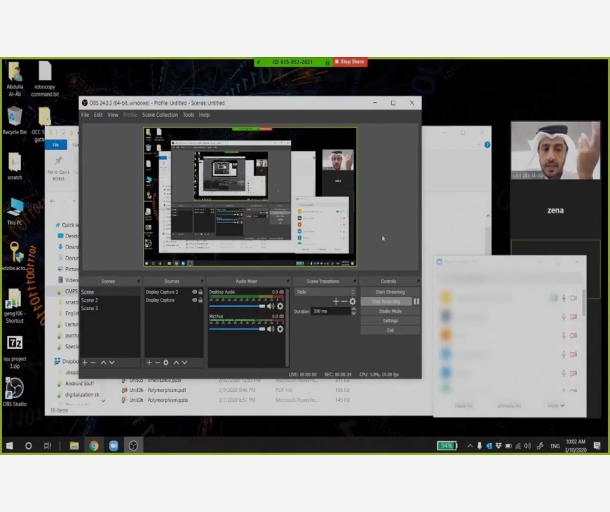Add a new scene with plus icon
The width and height of the screenshot is (610, 512).
(84, 362)
